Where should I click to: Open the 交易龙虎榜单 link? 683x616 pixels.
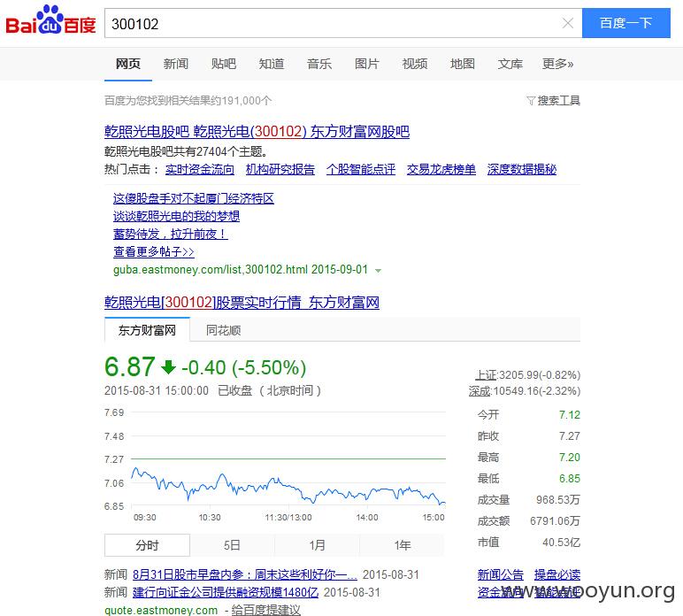pyautogui.click(x=441, y=169)
